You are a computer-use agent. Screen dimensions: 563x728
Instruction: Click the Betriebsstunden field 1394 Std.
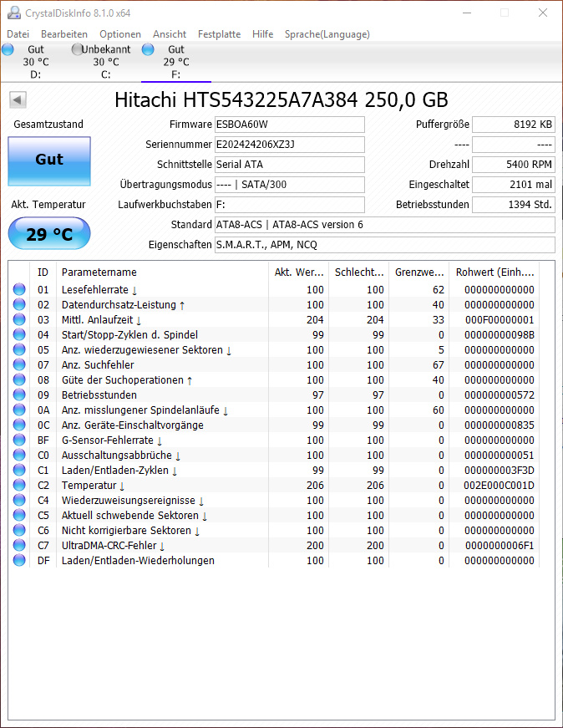tap(514, 204)
